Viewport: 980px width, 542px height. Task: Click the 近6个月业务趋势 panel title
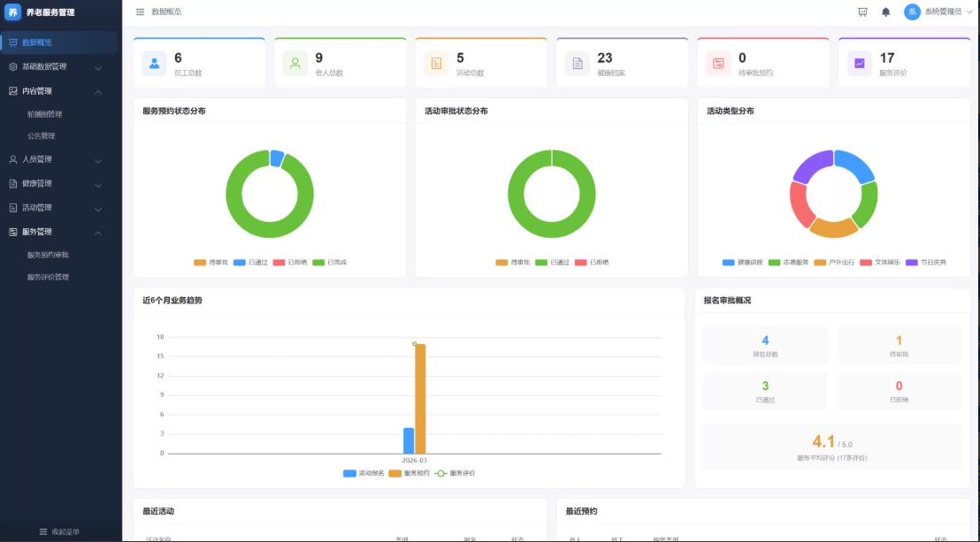[x=172, y=300]
